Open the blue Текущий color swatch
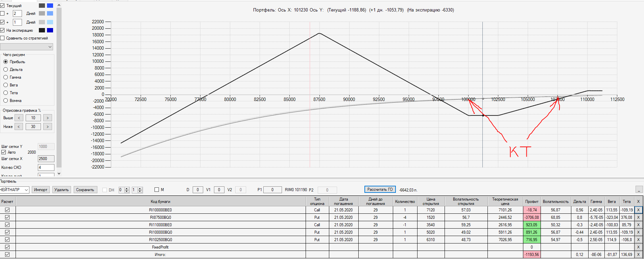 50,6
